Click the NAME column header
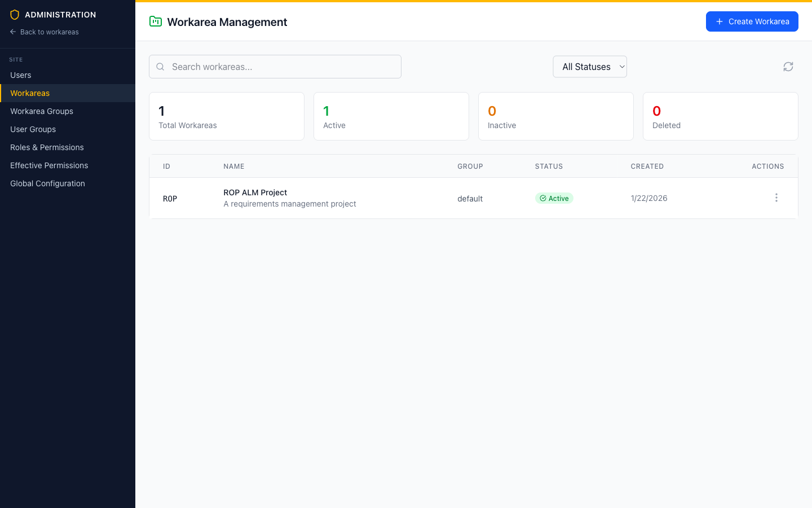812x508 pixels. pyautogui.click(x=234, y=167)
